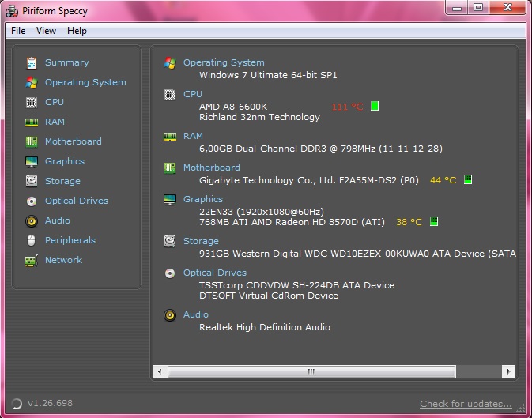Click the Windows flag icon in summary pane
Viewport: 532px width, 418px height.
click(170, 62)
